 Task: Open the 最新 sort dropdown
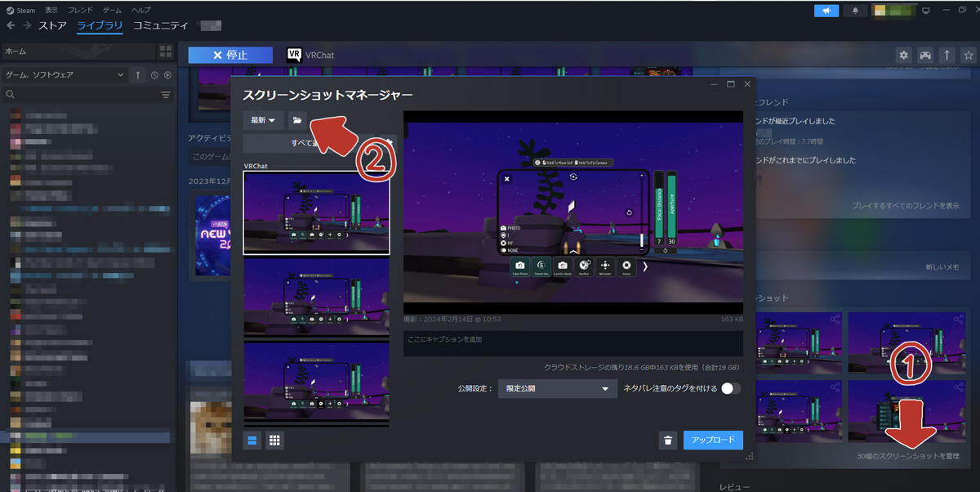(x=263, y=120)
